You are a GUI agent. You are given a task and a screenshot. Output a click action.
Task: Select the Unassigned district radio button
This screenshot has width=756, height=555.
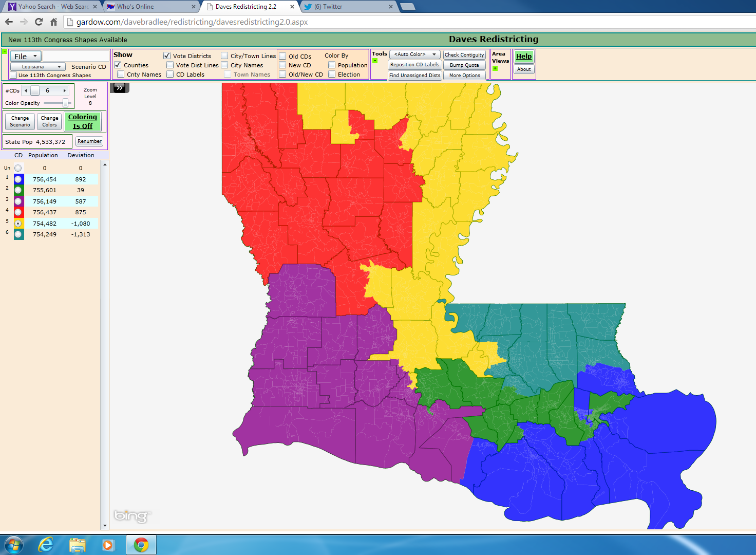(18, 168)
